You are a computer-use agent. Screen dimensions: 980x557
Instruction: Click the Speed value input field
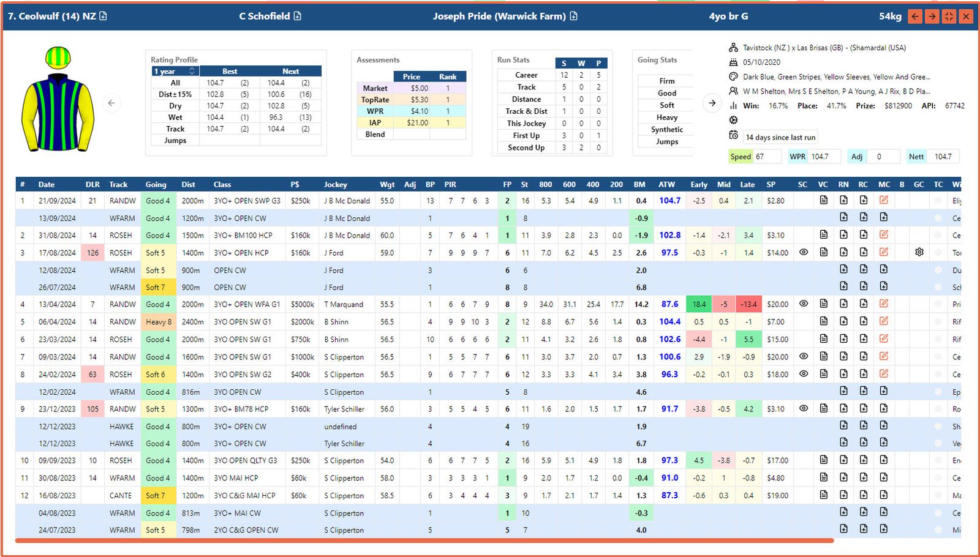coord(767,156)
